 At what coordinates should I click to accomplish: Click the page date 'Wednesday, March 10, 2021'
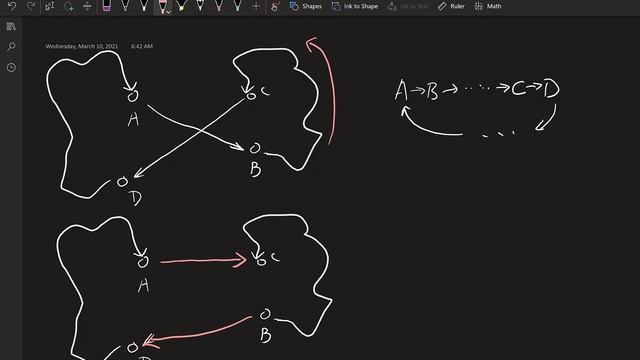pos(82,46)
